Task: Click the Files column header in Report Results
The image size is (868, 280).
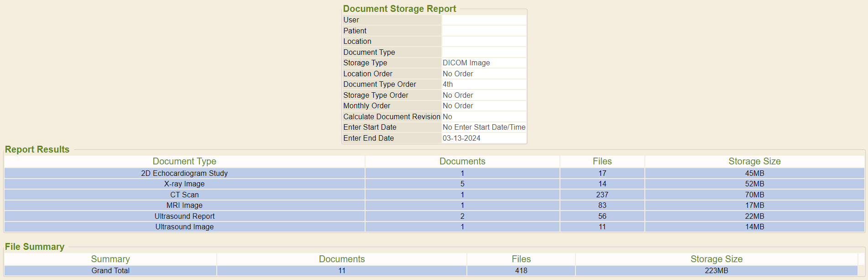Action: (602, 161)
